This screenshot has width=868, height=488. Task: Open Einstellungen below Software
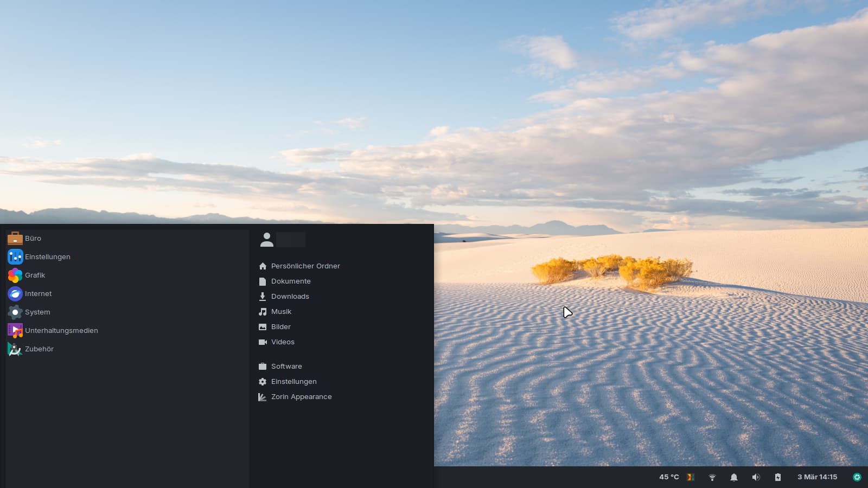(x=293, y=381)
